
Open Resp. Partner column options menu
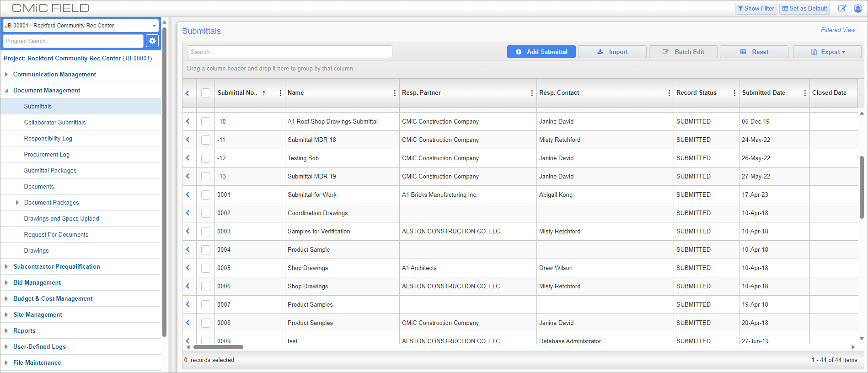[x=532, y=93]
